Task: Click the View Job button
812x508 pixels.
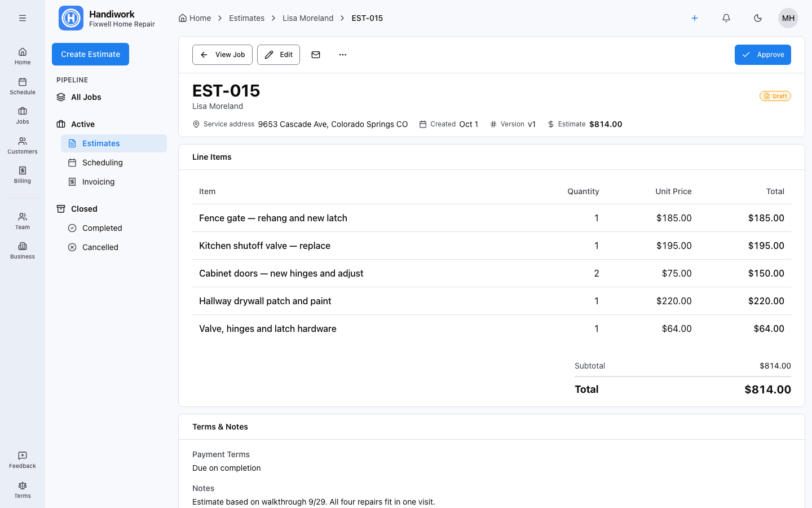Action: 222,55
